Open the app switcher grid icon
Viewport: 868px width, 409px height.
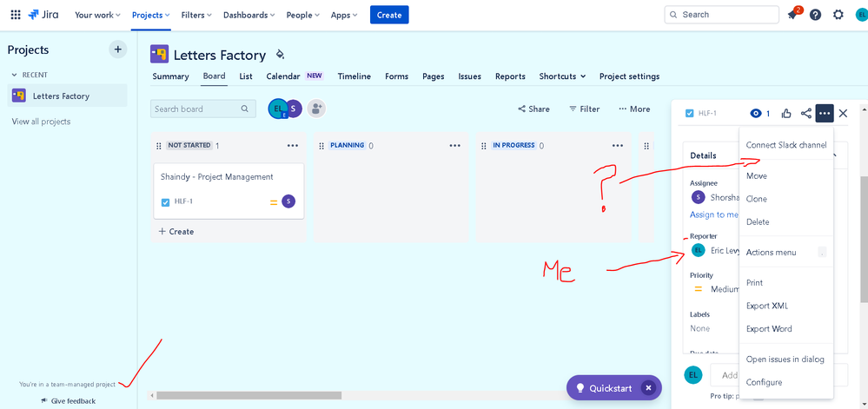point(16,15)
